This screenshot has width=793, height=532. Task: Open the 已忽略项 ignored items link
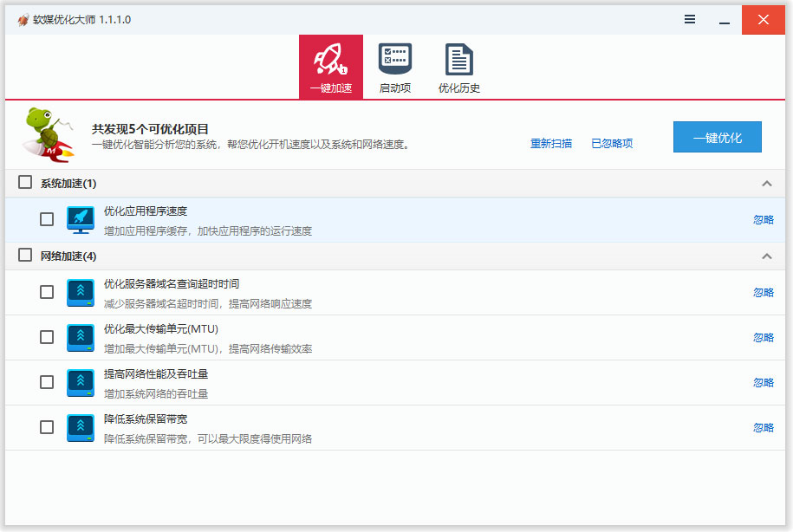[612, 144]
